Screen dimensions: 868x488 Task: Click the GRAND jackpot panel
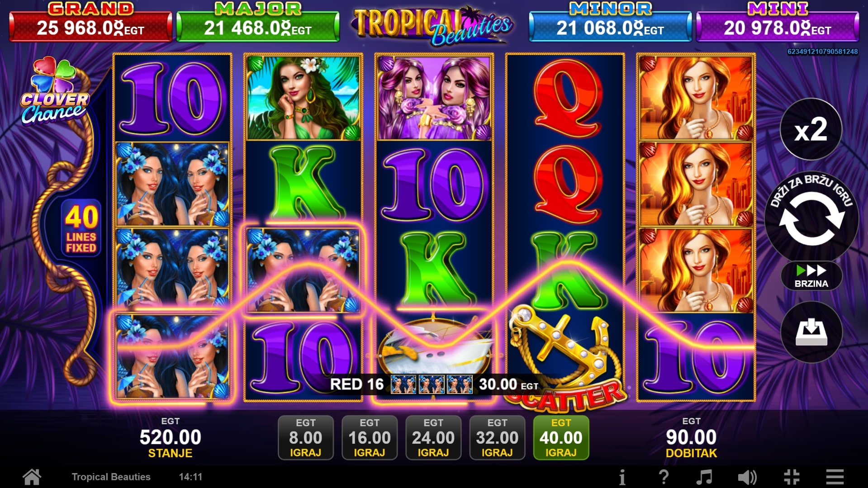90,23
